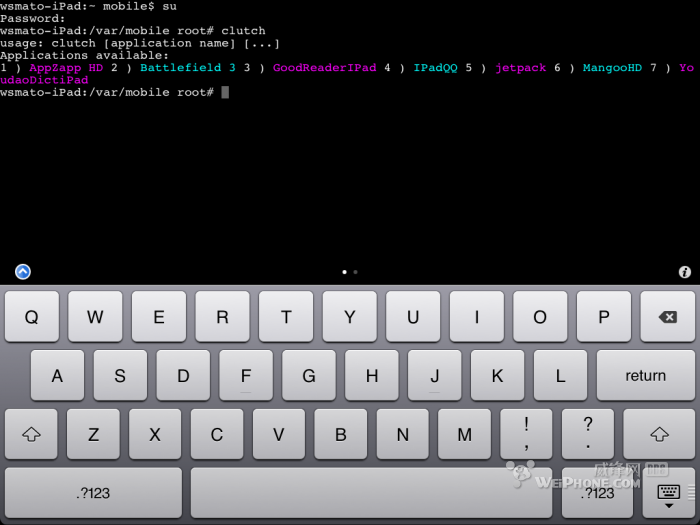Image resolution: width=700 pixels, height=525 pixels.
Task: Tap the left shift arrow key
Action: [31, 434]
